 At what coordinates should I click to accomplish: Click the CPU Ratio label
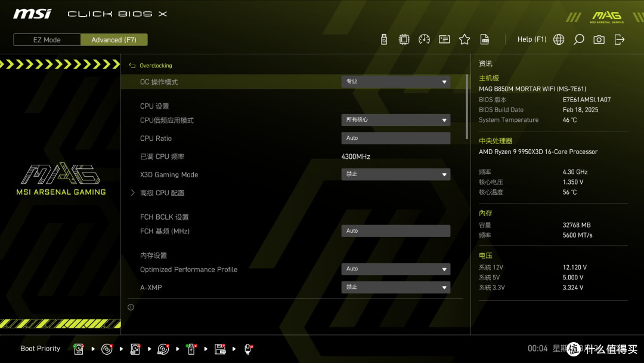click(x=156, y=139)
